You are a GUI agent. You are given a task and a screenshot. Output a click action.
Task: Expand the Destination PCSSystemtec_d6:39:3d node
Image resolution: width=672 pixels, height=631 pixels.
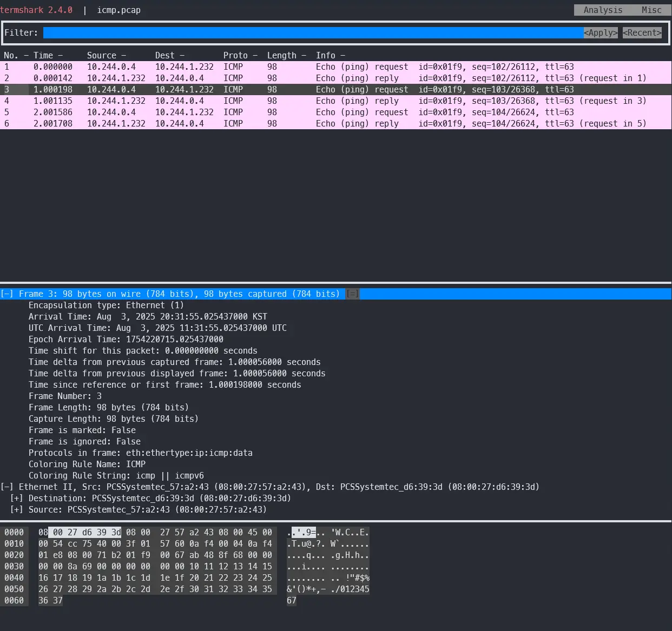pyautogui.click(x=16, y=498)
